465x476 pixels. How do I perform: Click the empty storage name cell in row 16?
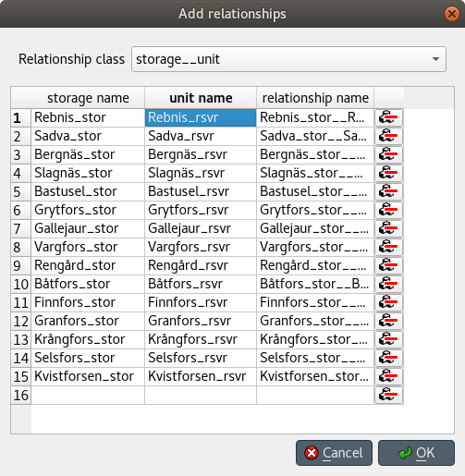(x=88, y=395)
